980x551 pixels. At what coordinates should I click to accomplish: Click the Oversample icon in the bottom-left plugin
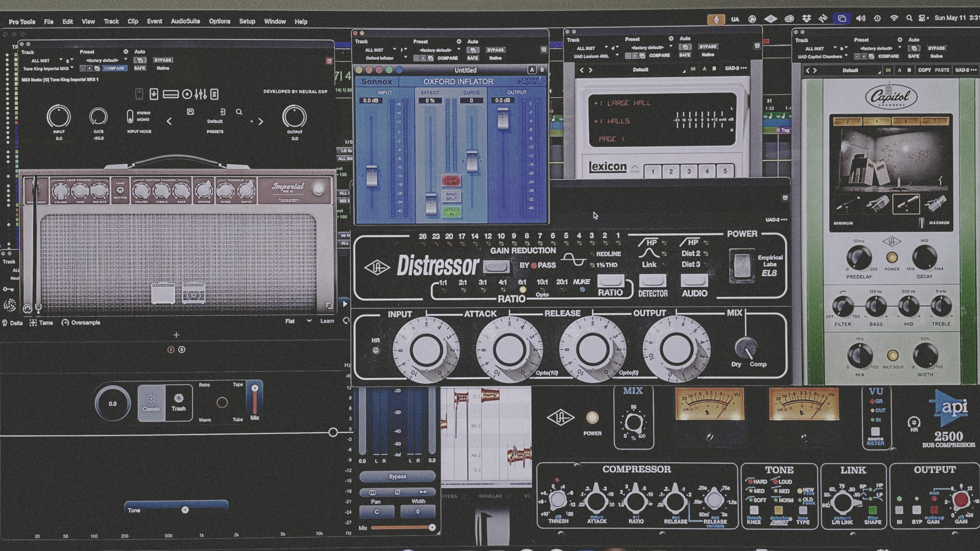[65, 323]
